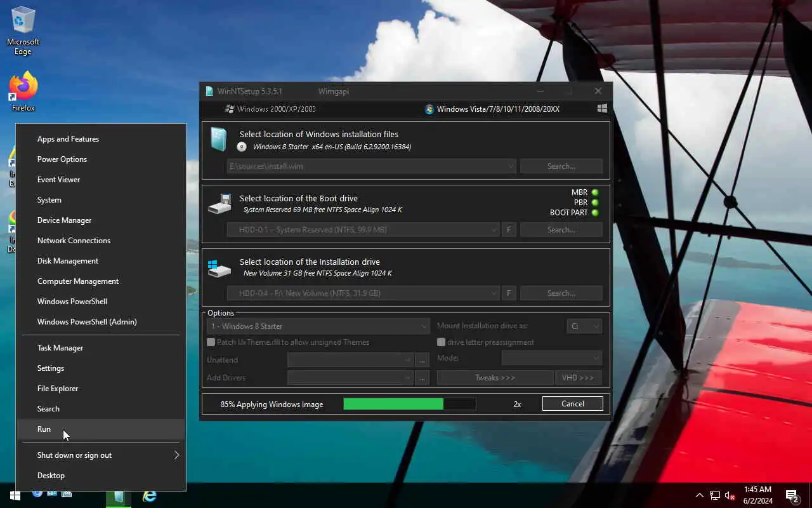This screenshot has height=508, width=812.
Task: Click the muted volume tray icon
Action: click(730, 495)
